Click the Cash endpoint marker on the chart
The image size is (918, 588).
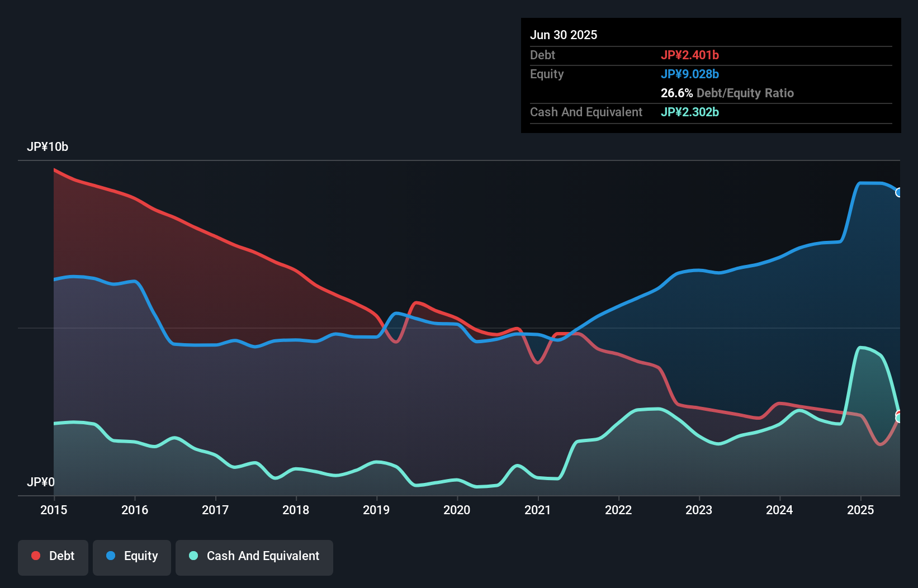pos(900,418)
